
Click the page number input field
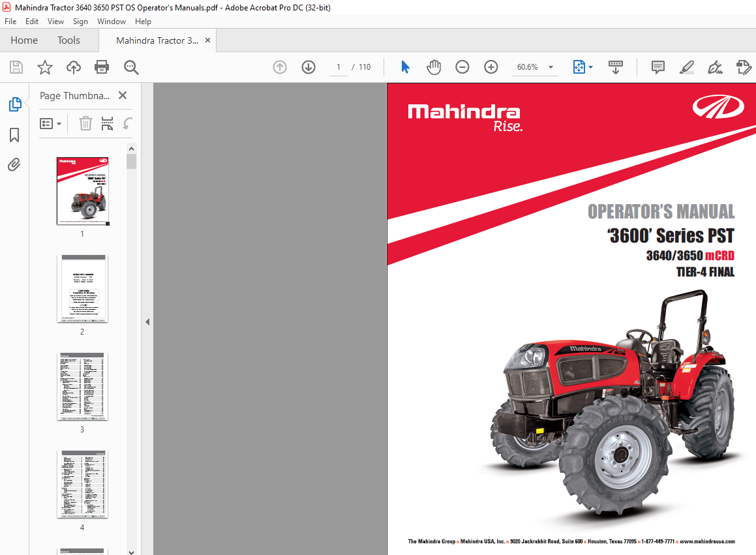[x=339, y=67]
